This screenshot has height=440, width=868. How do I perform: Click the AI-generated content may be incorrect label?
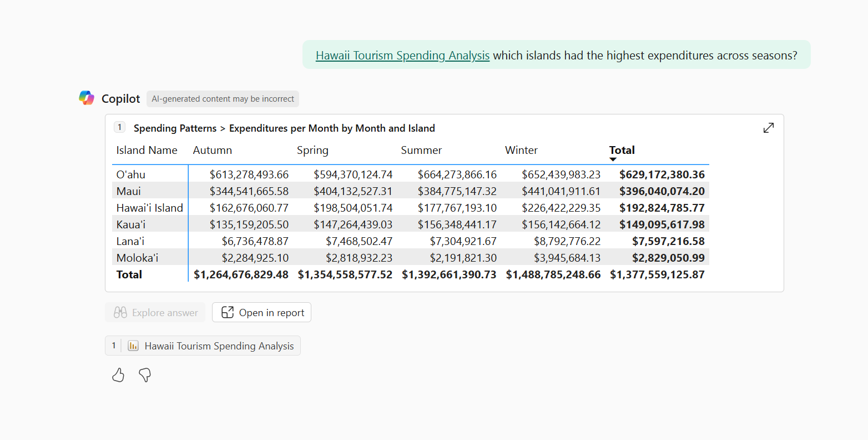[223, 99]
